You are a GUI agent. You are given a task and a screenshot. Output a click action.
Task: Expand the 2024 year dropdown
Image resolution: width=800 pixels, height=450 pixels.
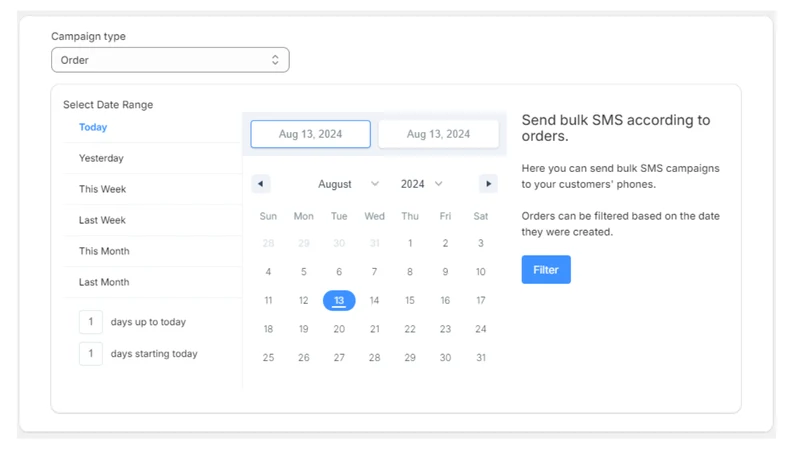pyautogui.click(x=421, y=184)
